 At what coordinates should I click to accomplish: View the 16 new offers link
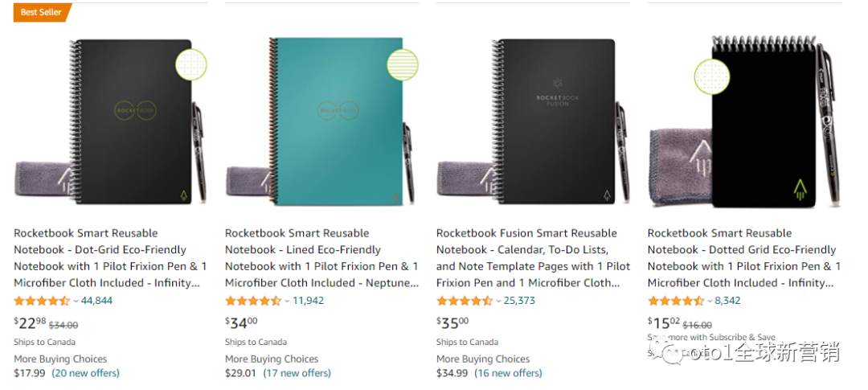click(x=509, y=373)
